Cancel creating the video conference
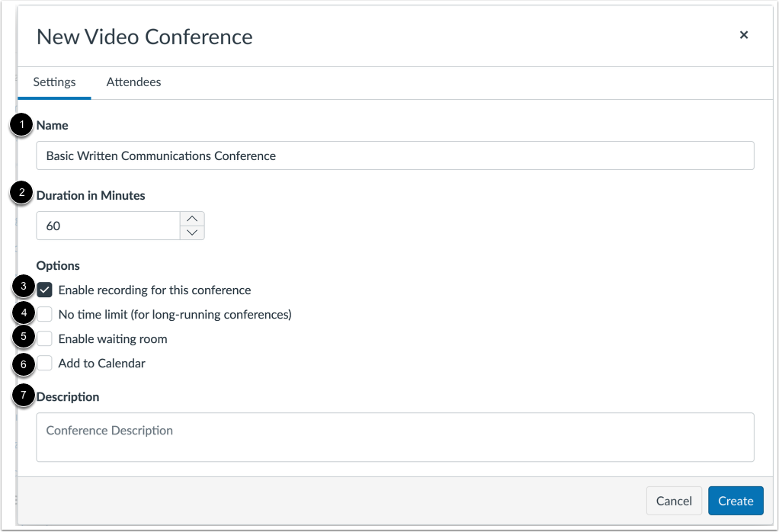779x532 pixels. coord(674,501)
